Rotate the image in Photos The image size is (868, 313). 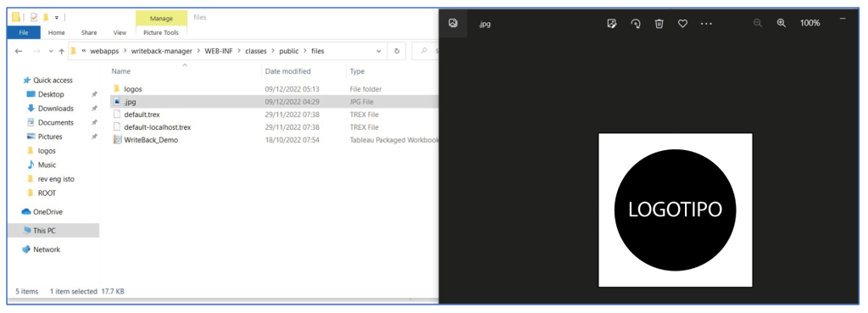pyautogui.click(x=636, y=23)
